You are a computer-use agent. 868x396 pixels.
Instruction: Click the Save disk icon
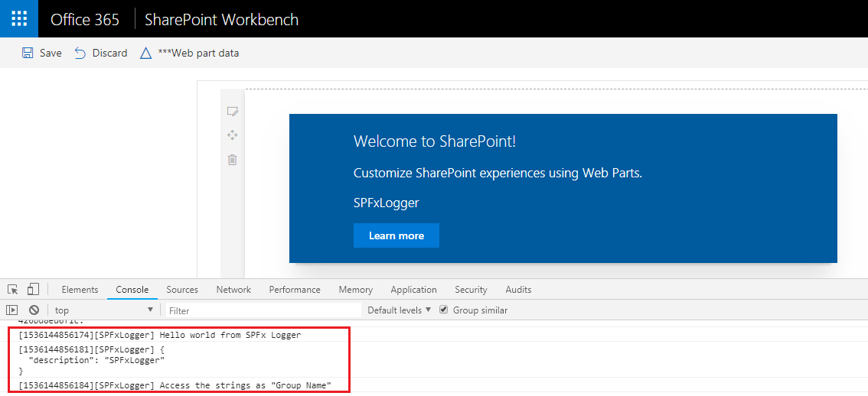coord(28,53)
